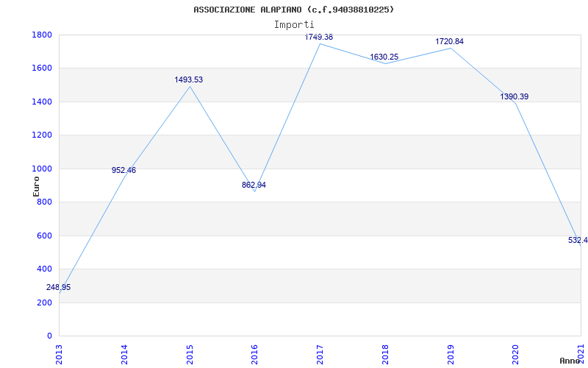Image resolution: width=588 pixels, height=368 pixels.
Task: Select the data label 1493.53
Action: click(x=189, y=79)
